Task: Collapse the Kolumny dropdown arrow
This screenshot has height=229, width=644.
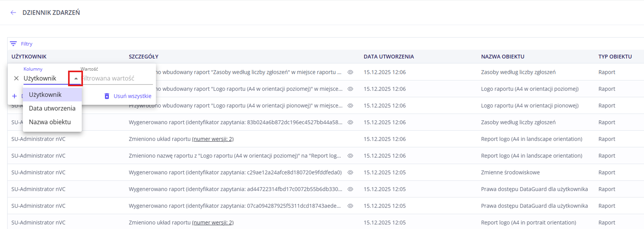Action: 76,79
